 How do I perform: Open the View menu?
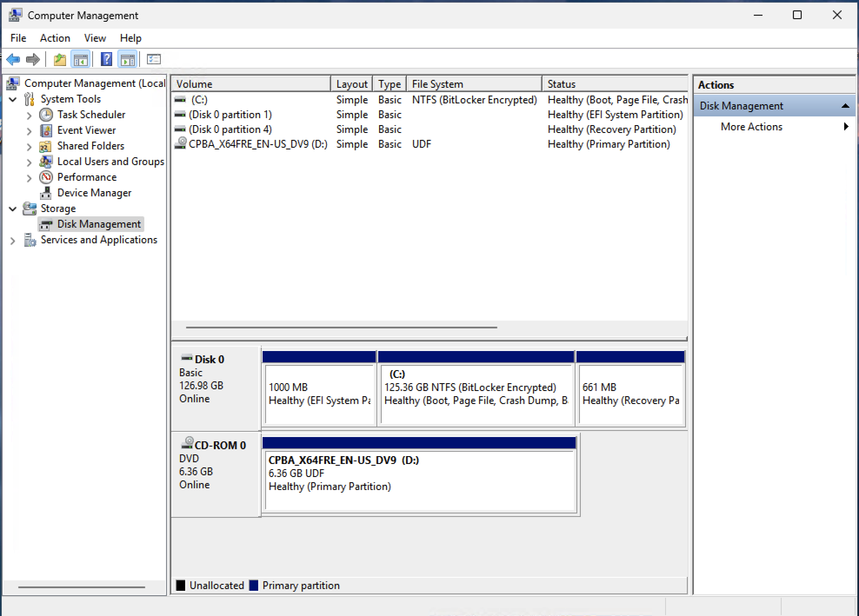point(95,38)
